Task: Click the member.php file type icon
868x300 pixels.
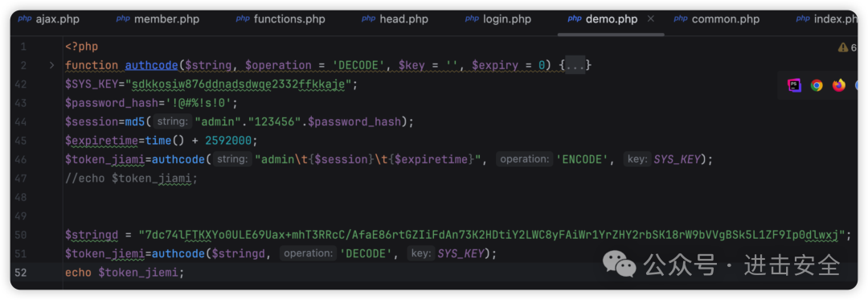Action: [123, 18]
